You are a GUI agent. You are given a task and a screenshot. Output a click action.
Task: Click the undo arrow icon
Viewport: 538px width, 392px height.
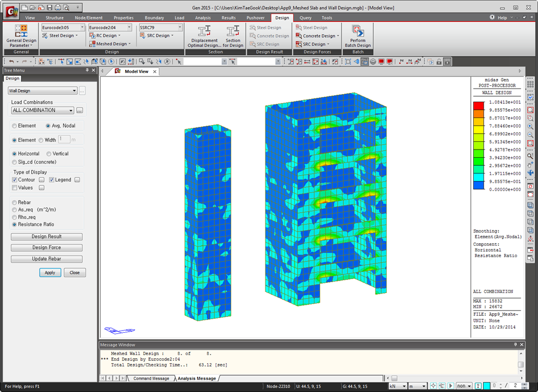(11, 62)
